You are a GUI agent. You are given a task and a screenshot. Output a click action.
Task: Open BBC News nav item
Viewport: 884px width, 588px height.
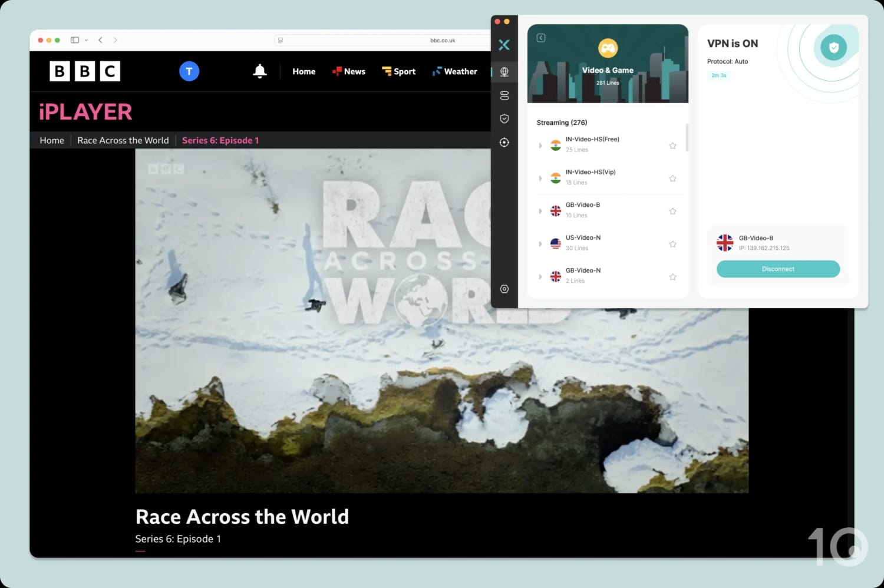click(349, 71)
